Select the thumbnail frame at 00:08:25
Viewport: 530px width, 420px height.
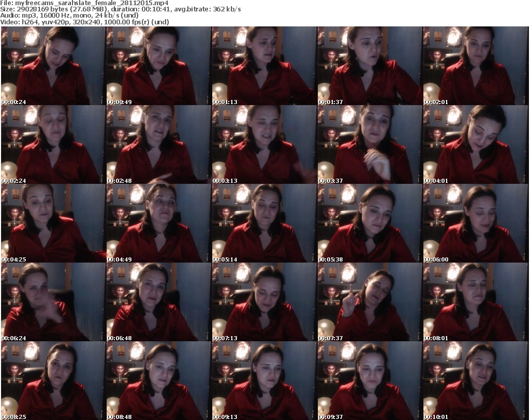tap(53, 381)
